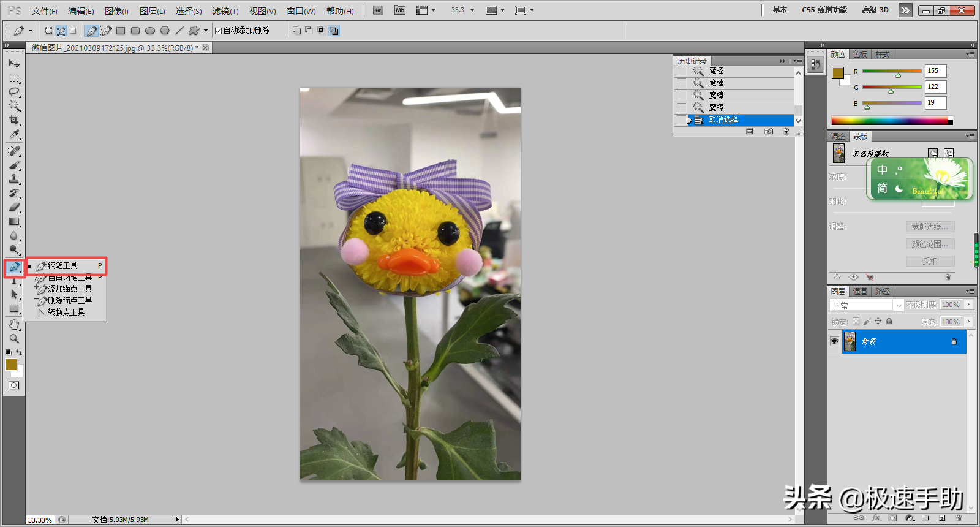The width and height of the screenshot is (980, 527).
Task: Select the Dodge tool
Action: [14, 249]
